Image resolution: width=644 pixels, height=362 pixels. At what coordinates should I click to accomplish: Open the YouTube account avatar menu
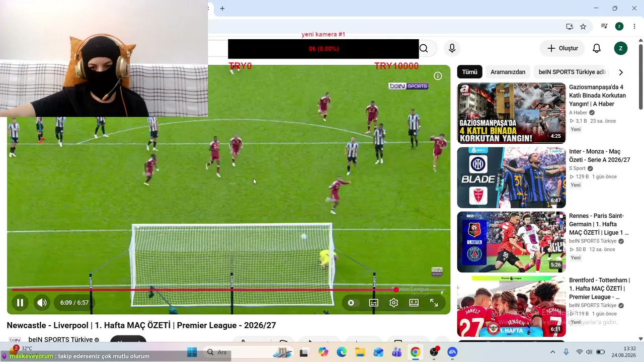pos(620,48)
